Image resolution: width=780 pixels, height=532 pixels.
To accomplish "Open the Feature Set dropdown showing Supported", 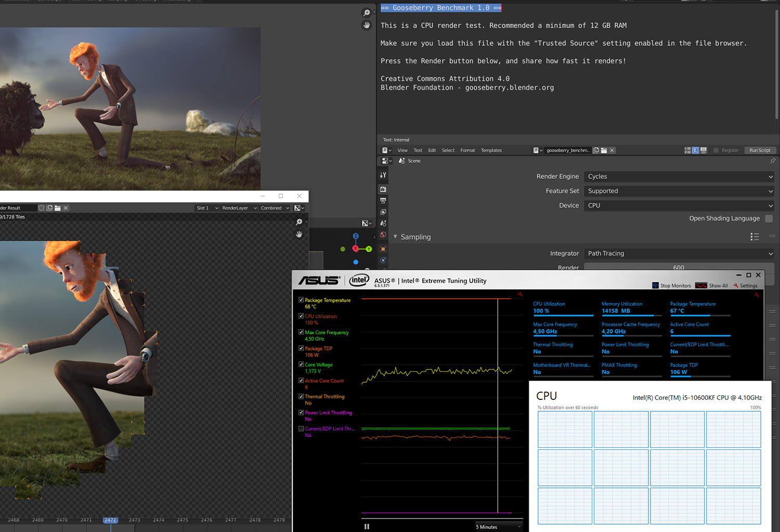I will [x=679, y=191].
